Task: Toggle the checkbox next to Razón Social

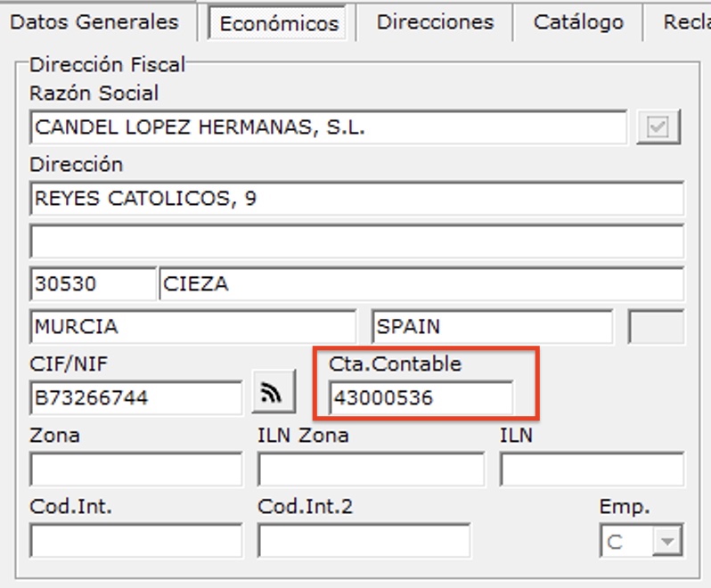Action: click(x=658, y=128)
